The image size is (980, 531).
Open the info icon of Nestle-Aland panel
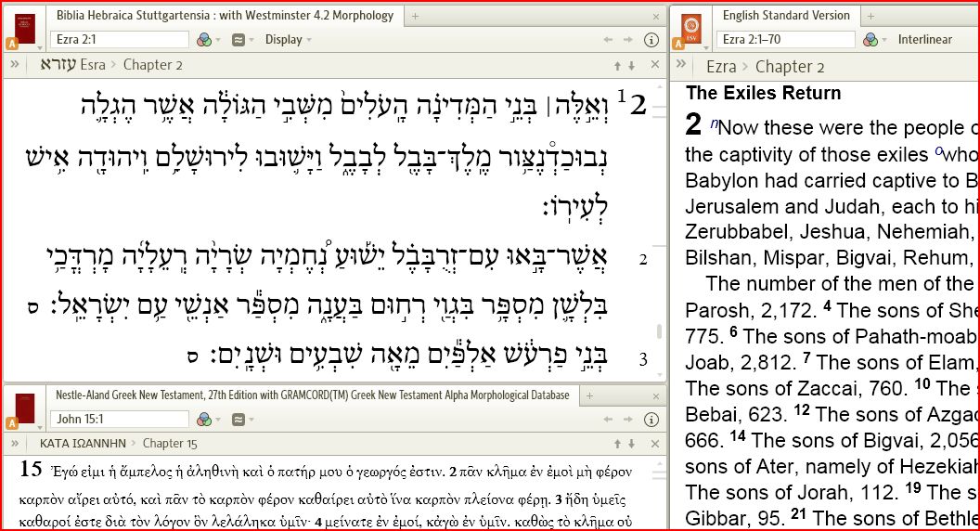651,419
